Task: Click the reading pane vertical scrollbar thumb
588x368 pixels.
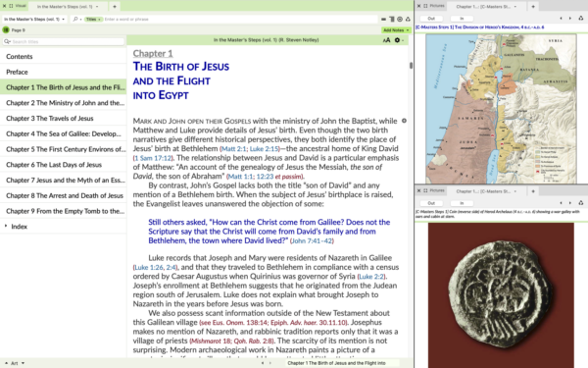Action: [411, 66]
